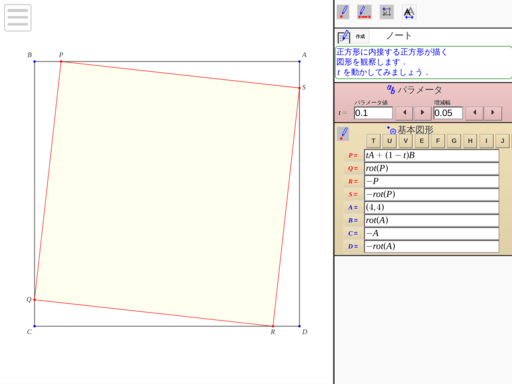Open the note edit icon beside ノート
Viewport: 512px width, 384px height.
click(x=344, y=37)
